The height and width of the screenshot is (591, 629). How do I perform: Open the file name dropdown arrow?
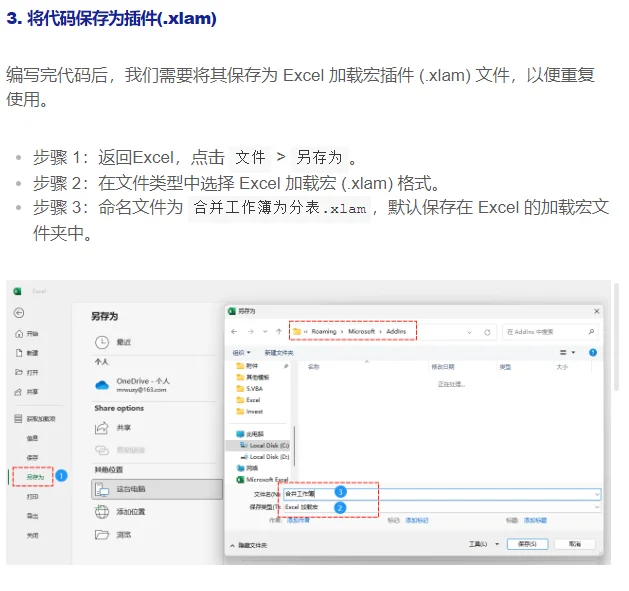[597, 494]
